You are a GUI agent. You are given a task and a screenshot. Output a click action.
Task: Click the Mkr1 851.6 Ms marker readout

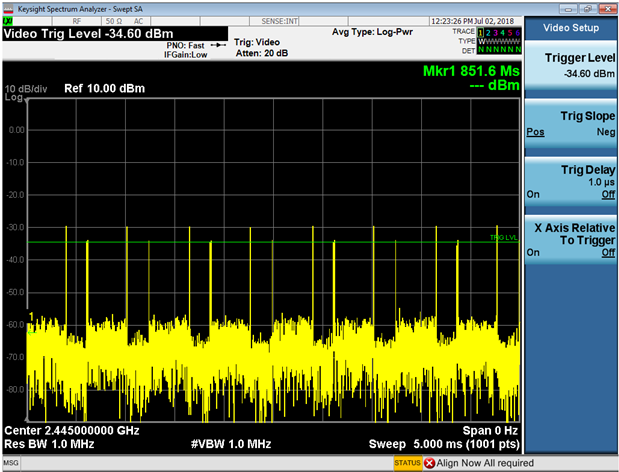[471, 71]
